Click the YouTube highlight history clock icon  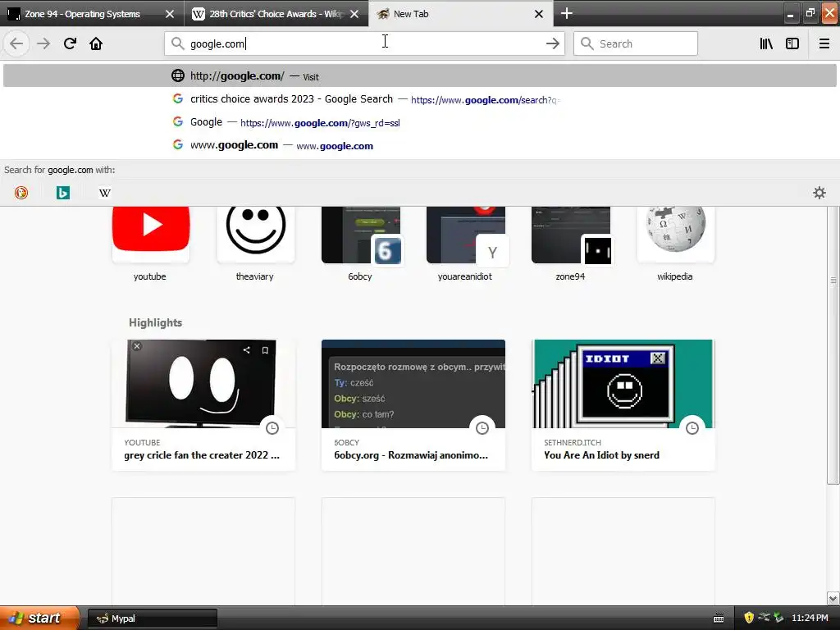click(272, 428)
